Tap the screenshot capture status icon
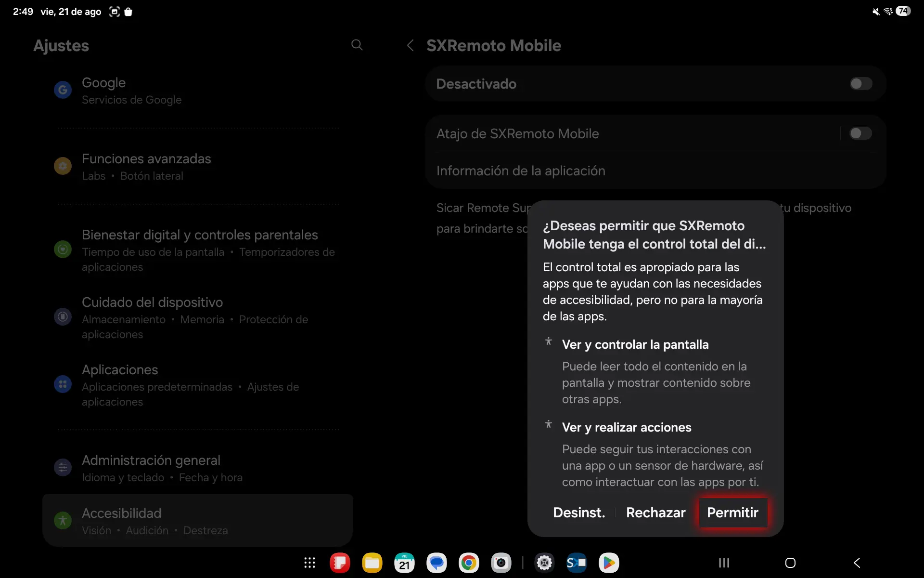 114,12
